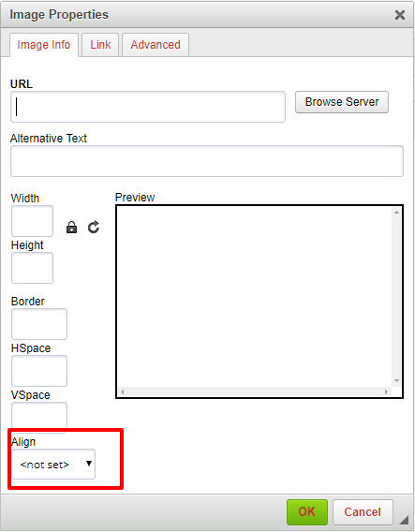
Task: Click the preview horizontal scroll left arrow
Action: coord(122,392)
